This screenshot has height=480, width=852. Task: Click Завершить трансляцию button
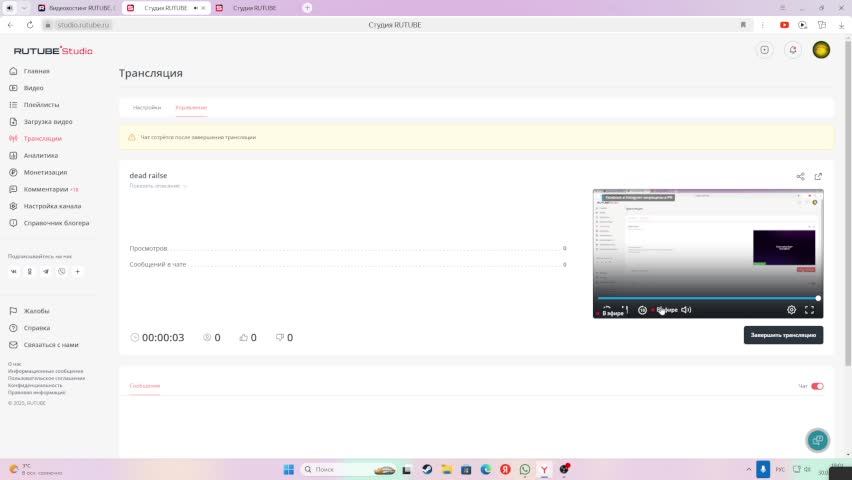pos(783,335)
